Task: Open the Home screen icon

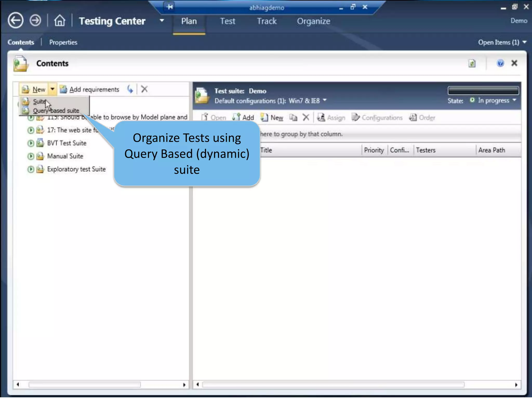Action: pyautogui.click(x=59, y=20)
